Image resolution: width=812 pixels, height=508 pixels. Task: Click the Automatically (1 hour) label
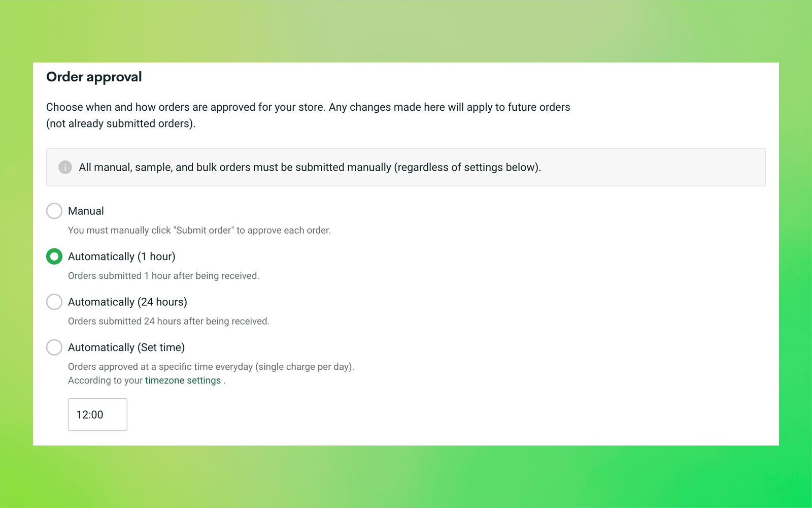click(x=121, y=257)
